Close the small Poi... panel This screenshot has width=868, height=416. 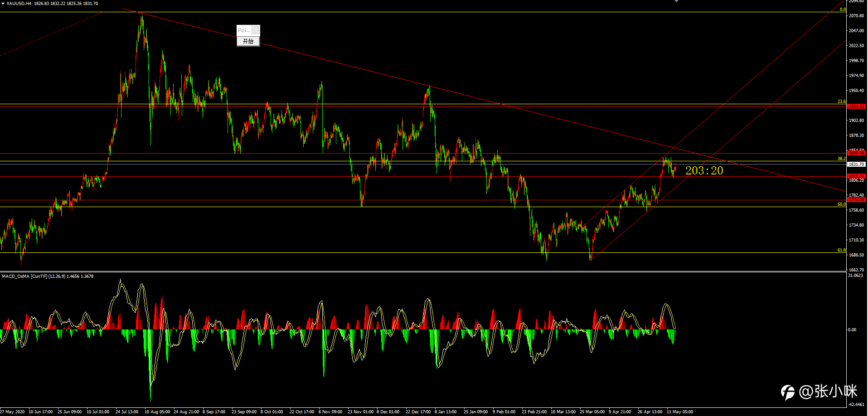pos(256,30)
